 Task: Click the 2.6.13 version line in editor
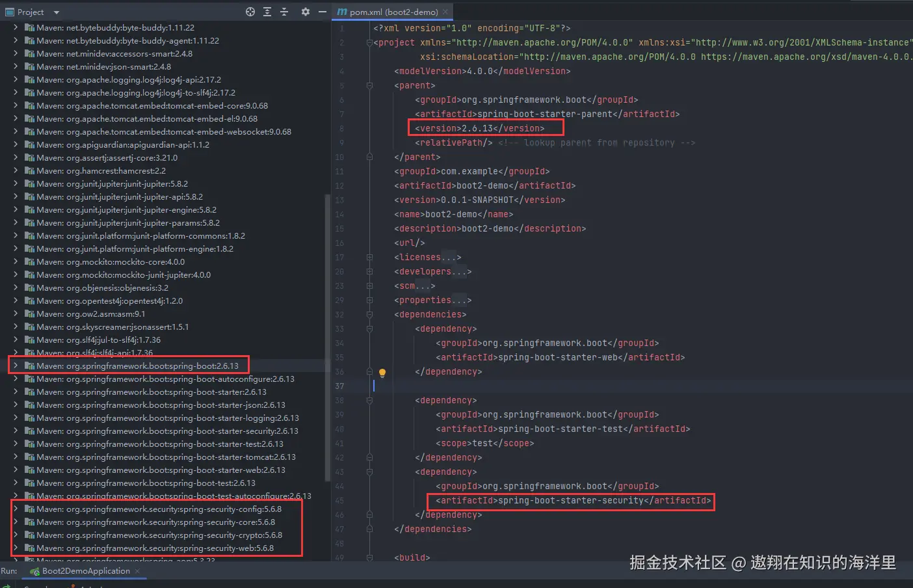click(480, 128)
